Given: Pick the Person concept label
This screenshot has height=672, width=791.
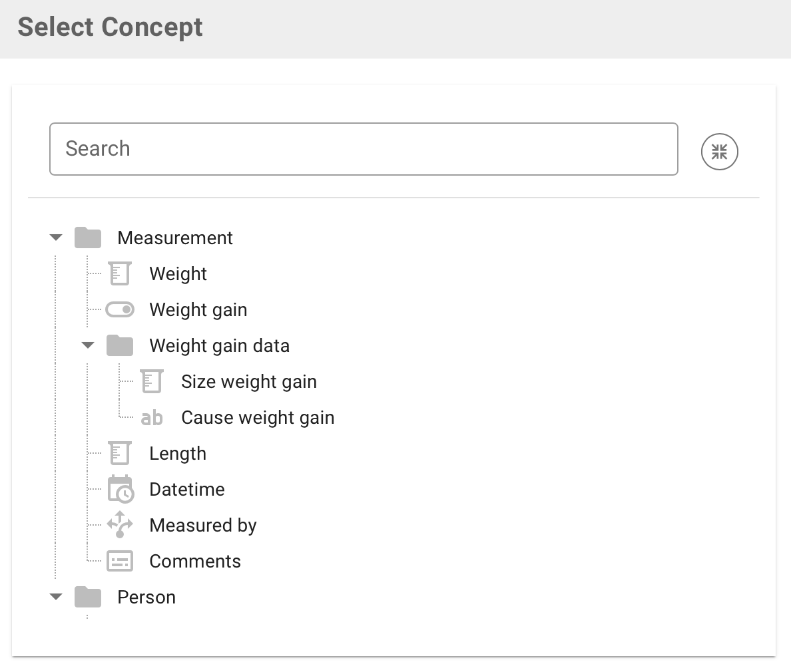Looking at the screenshot, I should (146, 597).
